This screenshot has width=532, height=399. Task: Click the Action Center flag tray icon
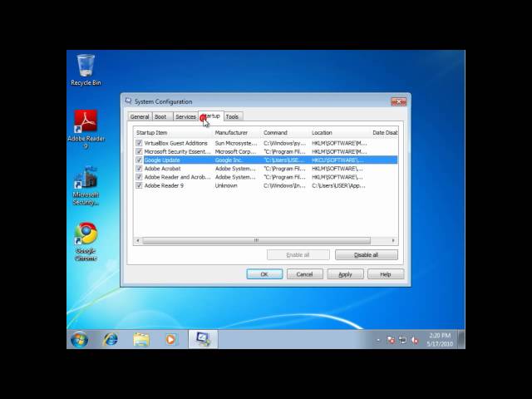pos(391,340)
